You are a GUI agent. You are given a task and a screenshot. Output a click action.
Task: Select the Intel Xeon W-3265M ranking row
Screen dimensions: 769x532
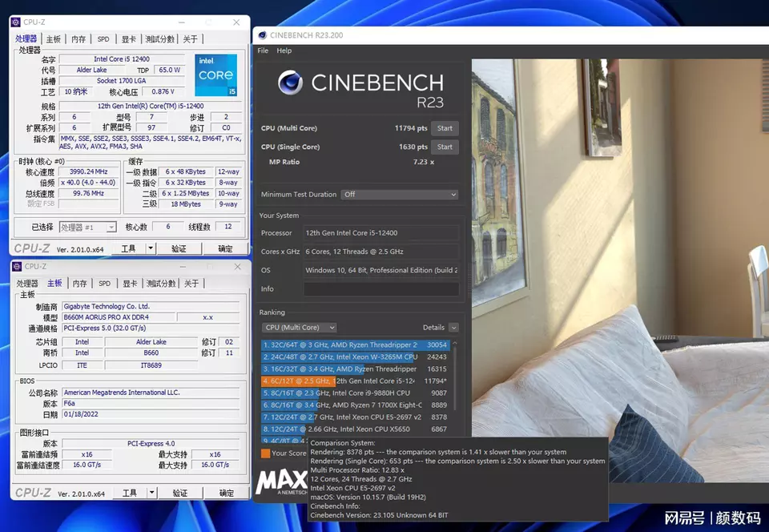click(355, 357)
